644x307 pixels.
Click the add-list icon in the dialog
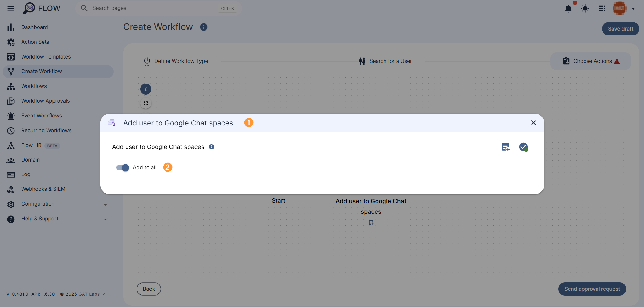505,147
